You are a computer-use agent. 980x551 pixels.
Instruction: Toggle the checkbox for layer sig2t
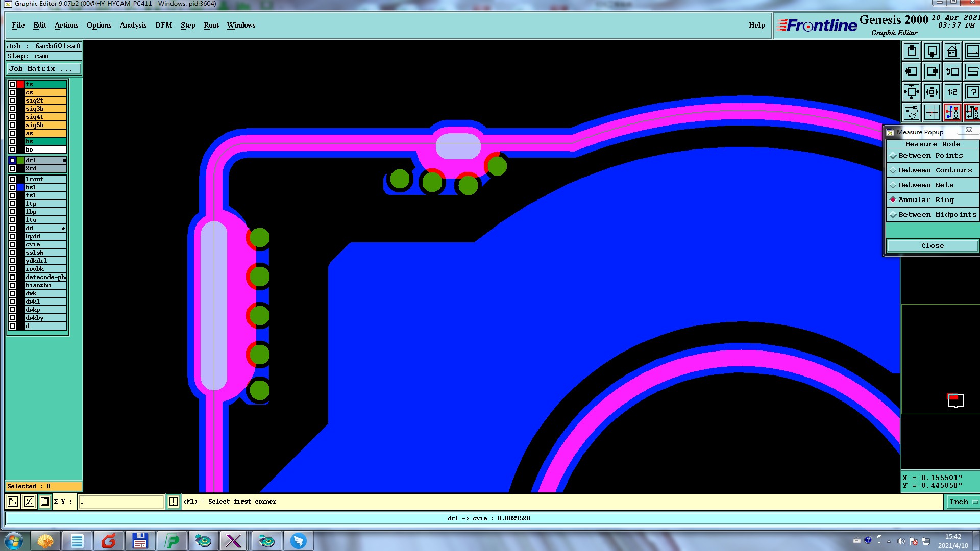point(12,101)
